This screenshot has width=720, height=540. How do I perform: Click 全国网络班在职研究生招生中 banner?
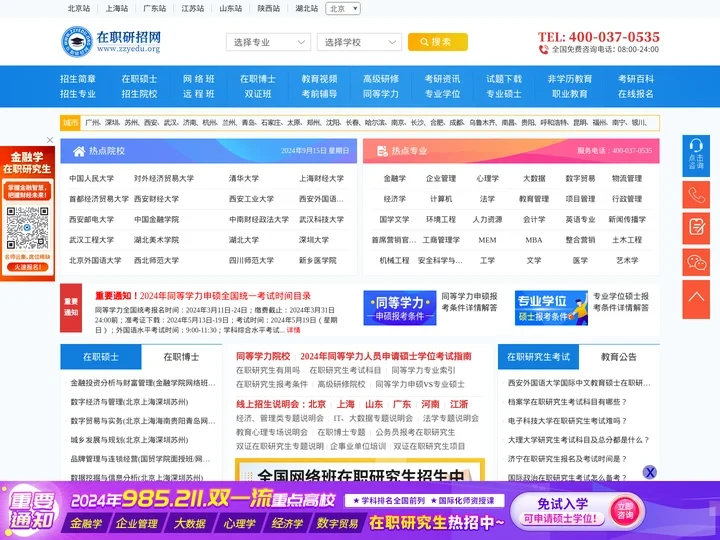coord(360,470)
